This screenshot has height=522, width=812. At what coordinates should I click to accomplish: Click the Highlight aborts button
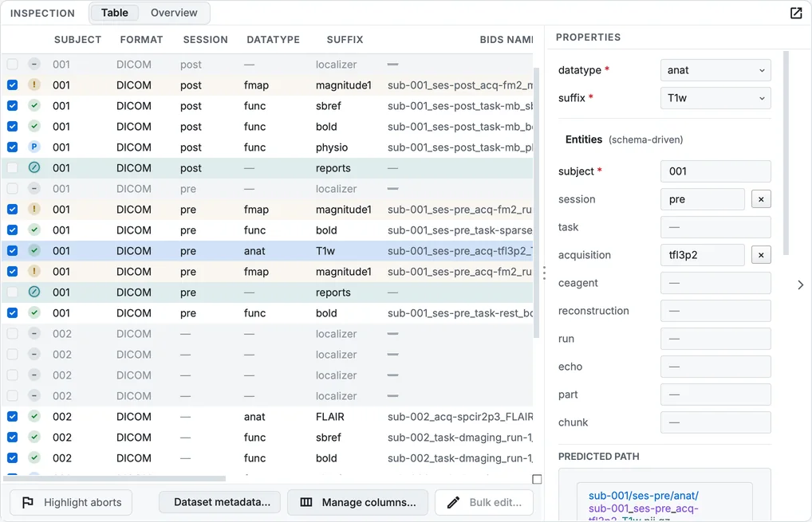coord(72,502)
